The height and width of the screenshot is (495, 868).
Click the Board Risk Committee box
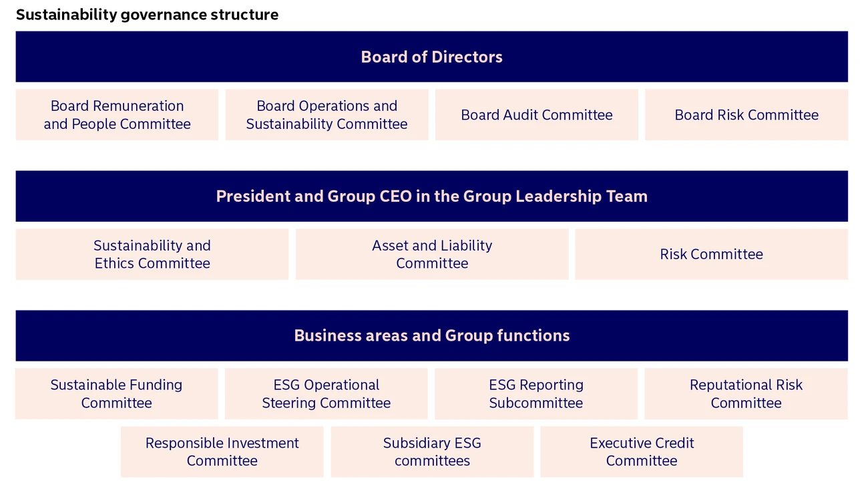746,115
